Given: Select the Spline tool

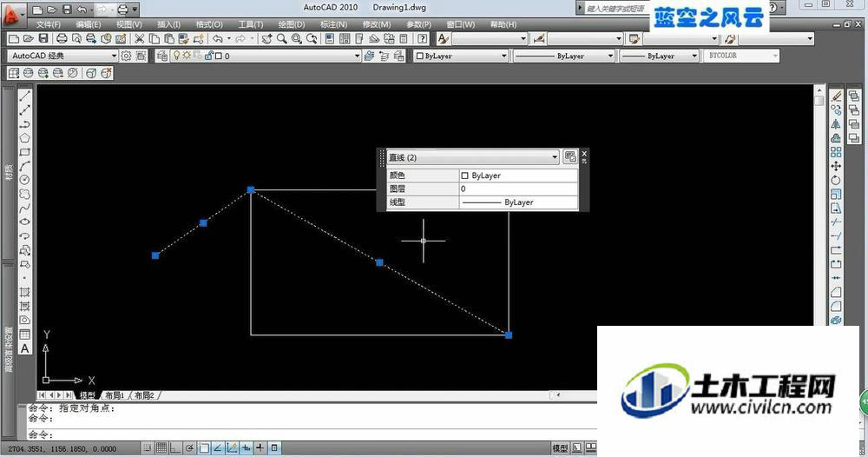Looking at the screenshot, I should (25, 209).
